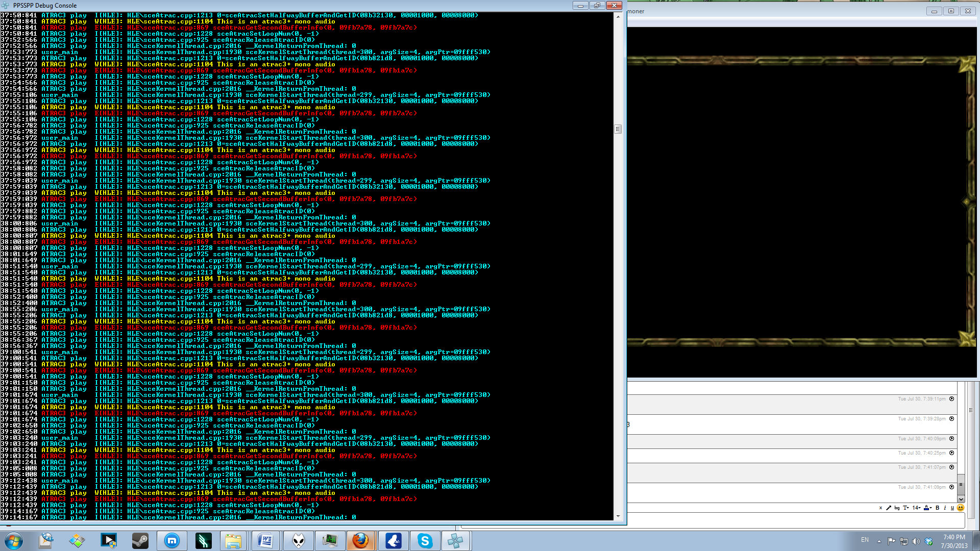
Task: Open the text color picker dropdown
Action: pyautogui.click(x=927, y=508)
